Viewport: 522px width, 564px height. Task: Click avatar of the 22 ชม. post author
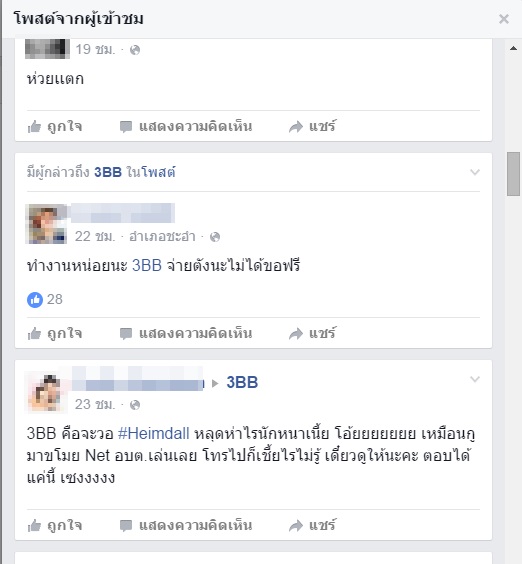46,224
